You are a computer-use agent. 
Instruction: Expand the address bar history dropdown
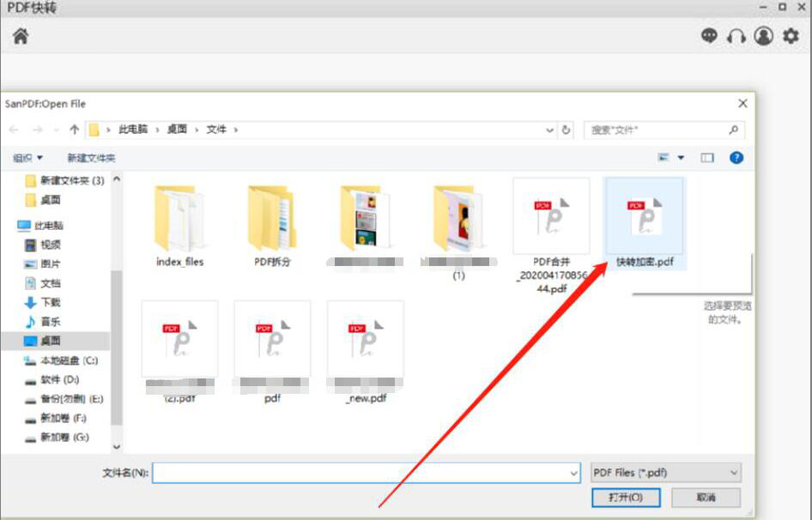(x=549, y=130)
